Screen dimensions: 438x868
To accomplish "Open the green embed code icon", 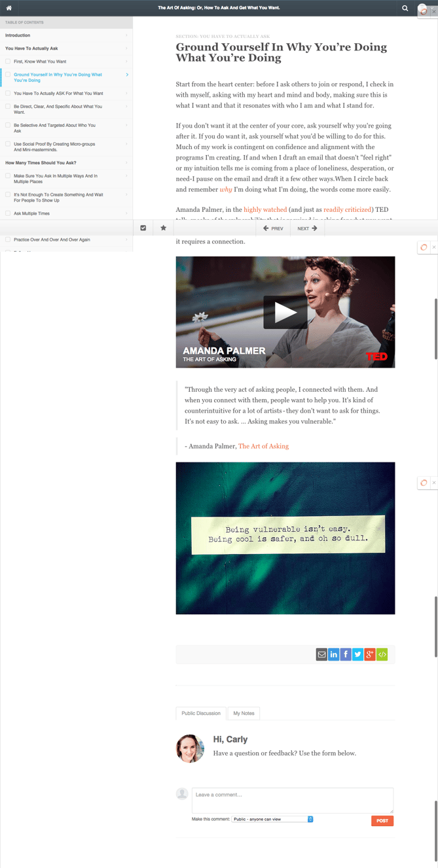I will [382, 654].
